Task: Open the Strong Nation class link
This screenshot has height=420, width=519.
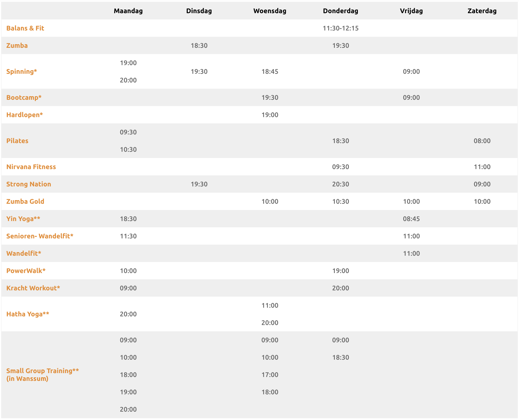Action: coord(29,184)
